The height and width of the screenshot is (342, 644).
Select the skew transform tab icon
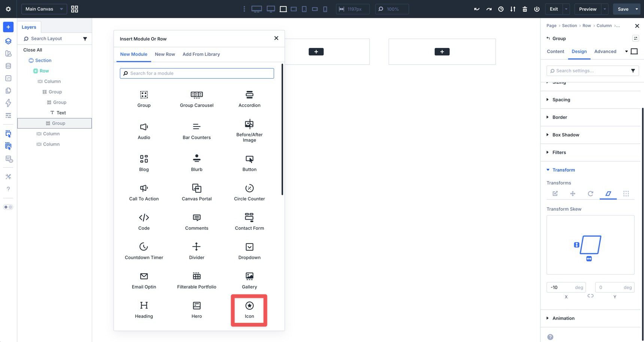pyautogui.click(x=608, y=193)
